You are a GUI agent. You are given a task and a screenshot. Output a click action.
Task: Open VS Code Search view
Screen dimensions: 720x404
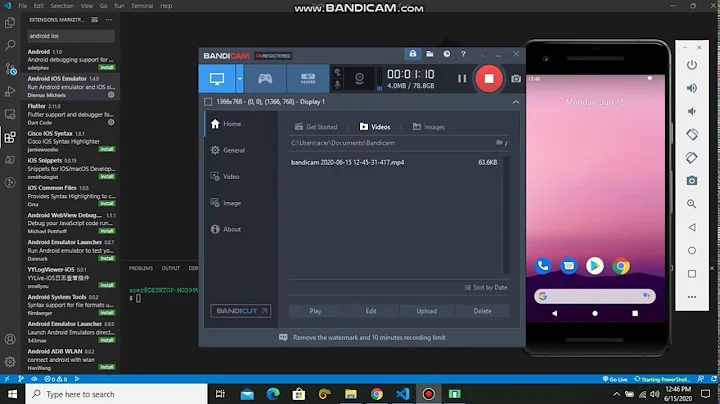[10, 45]
